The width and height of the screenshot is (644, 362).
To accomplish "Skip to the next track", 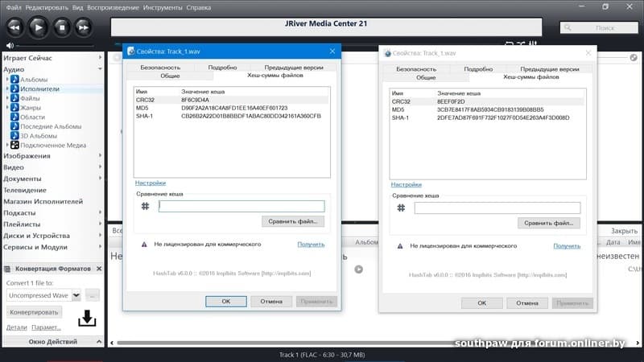I will [82, 27].
